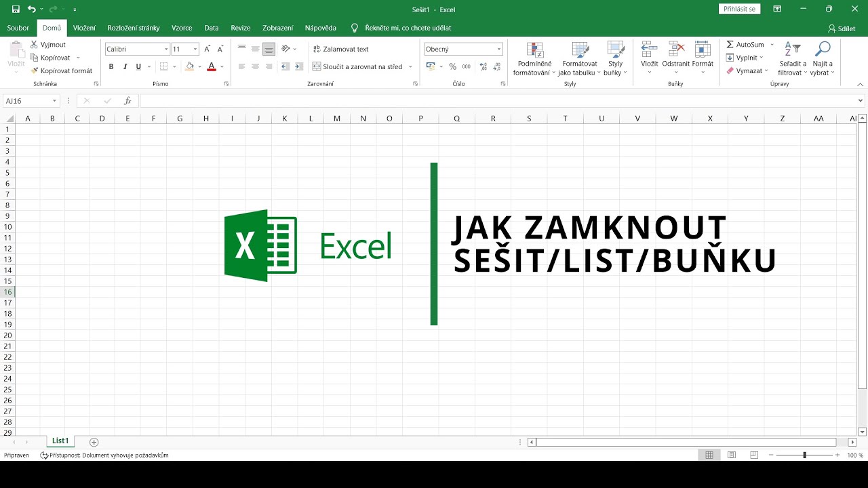868x488 pixels.
Task: Open the Obecný number format dropdown
Action: pos(499,49)
